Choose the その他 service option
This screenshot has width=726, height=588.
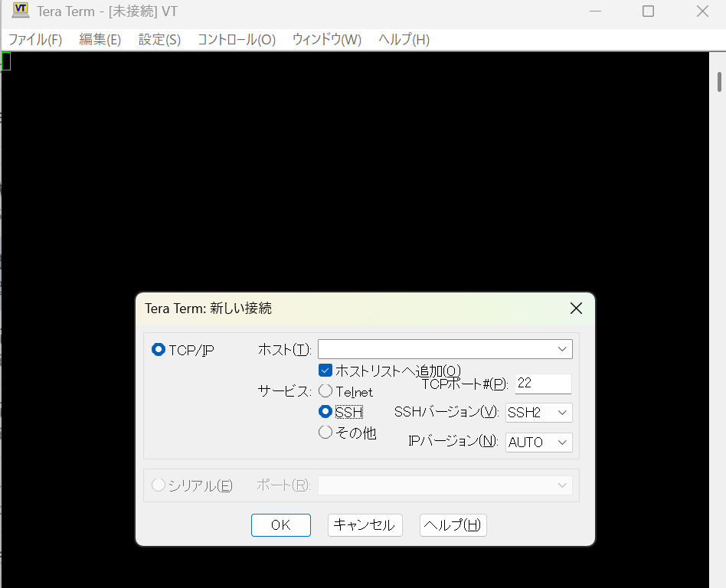325,432
